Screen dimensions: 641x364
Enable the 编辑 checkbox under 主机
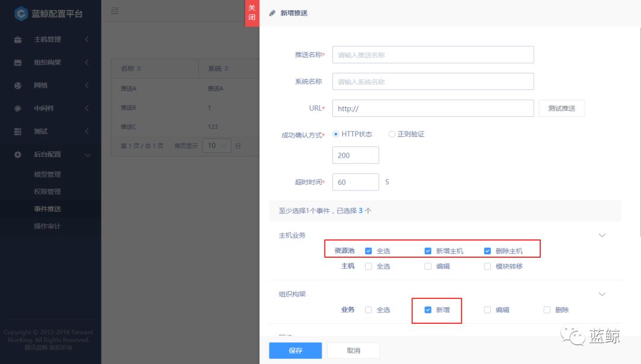click(428, 266)
